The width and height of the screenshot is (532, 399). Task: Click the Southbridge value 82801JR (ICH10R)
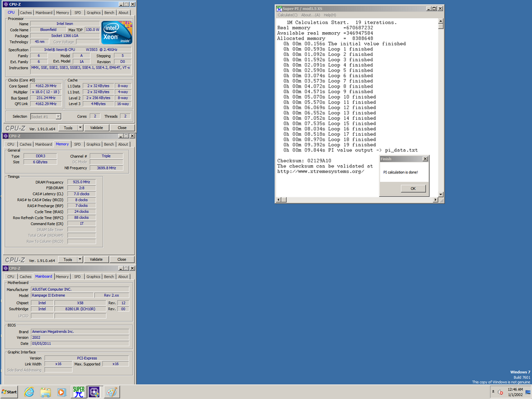80,309
